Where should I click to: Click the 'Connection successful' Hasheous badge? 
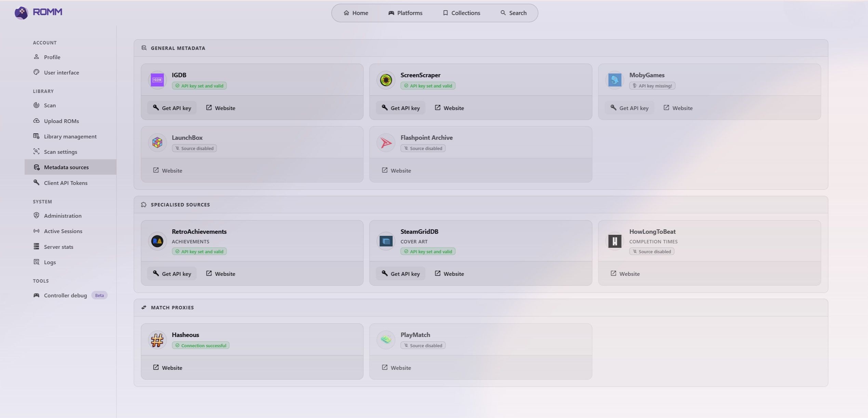point(201,346)
